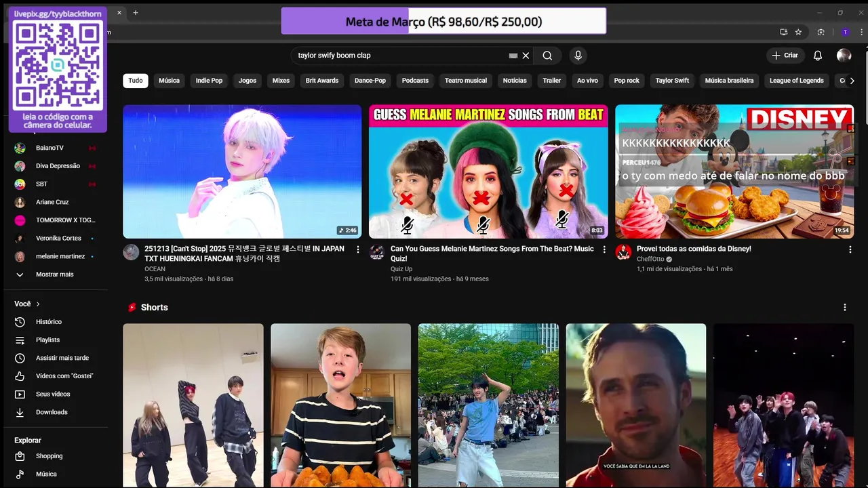Select the Taylor Swift filter chip

click(672, 81)
